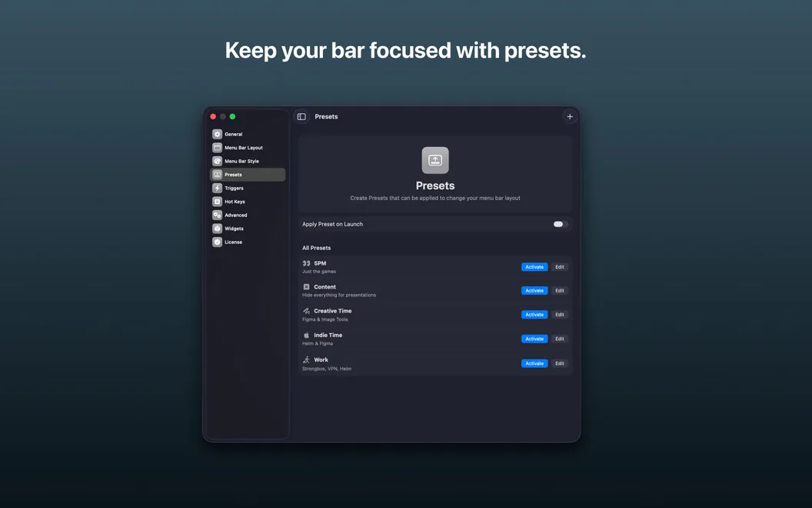The width and height of the screenshot is (812, 508).
Task: Activate the Content preset
Action: (x=534, y=291)
